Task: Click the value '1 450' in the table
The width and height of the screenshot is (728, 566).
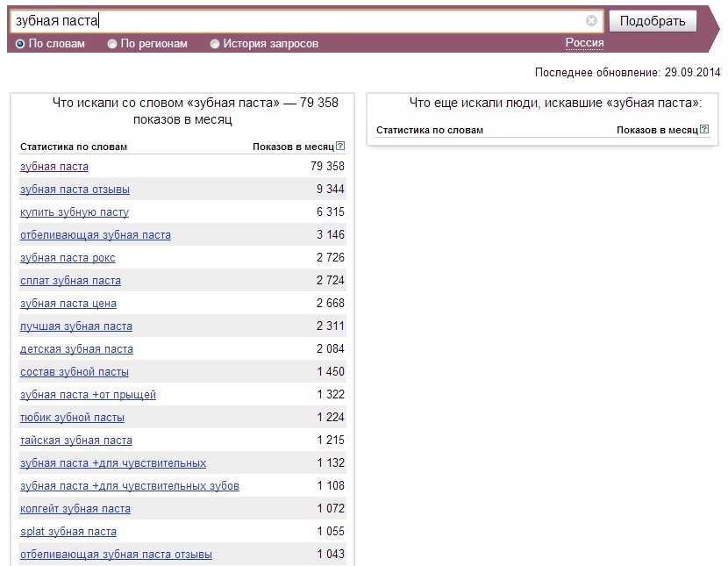Action: click(x=331, y=371)
